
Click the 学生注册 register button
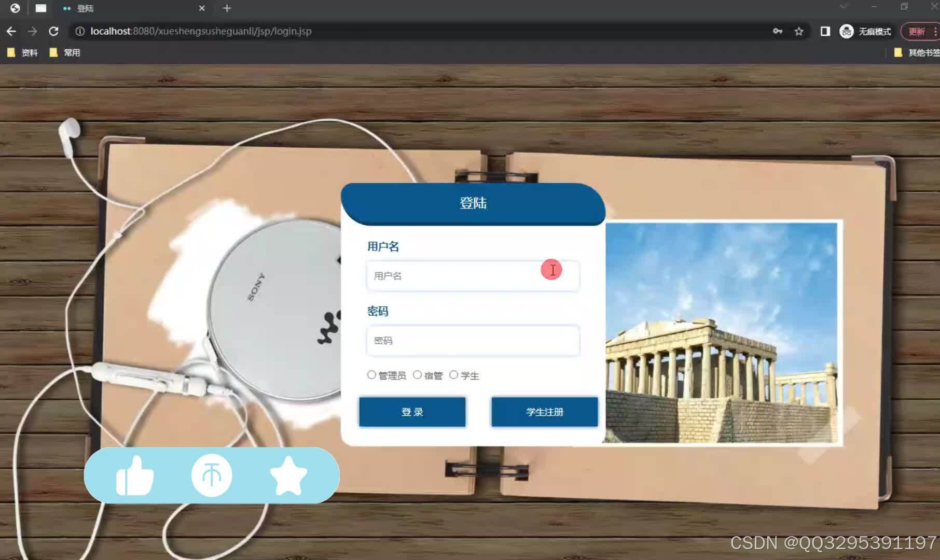(x=545, y=412)
